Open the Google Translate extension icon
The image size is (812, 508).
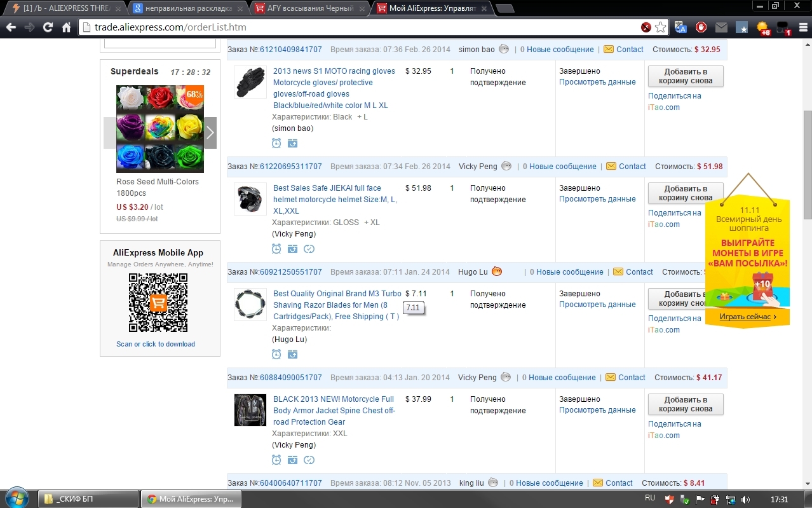point(680,27)
